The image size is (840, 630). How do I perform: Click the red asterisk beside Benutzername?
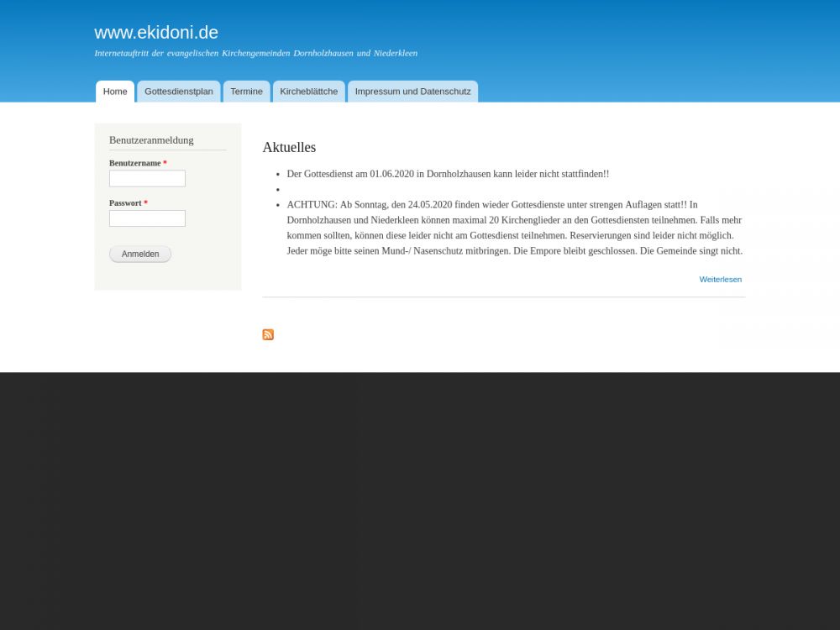click(165, 163)
